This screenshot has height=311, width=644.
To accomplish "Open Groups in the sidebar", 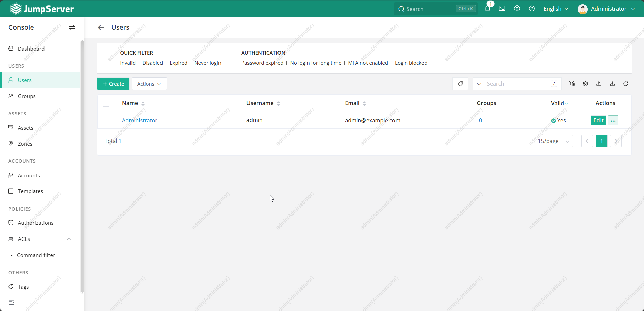I will pos(27,96).
